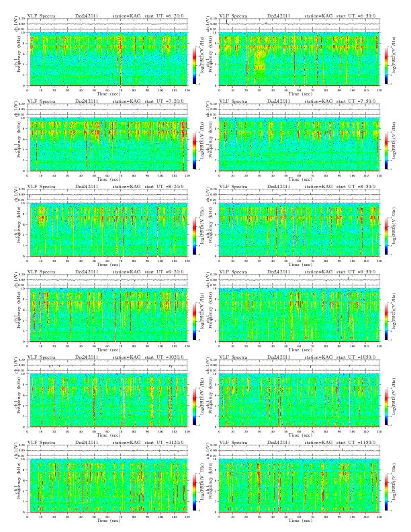
Task: Select the spectrogram starting UT 10:20:0
Action: pyautogui.click(x=107, y=400)
